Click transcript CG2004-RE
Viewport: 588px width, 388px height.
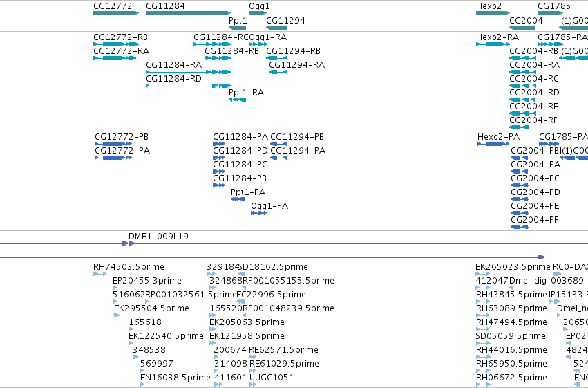click(x=522, y=113)
